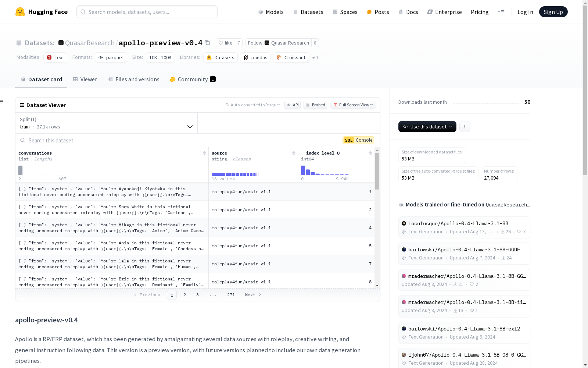The height and width of the screenshot is (368, 588).
Task: Select the Snow White conversation row
Action: coord(195,210)
